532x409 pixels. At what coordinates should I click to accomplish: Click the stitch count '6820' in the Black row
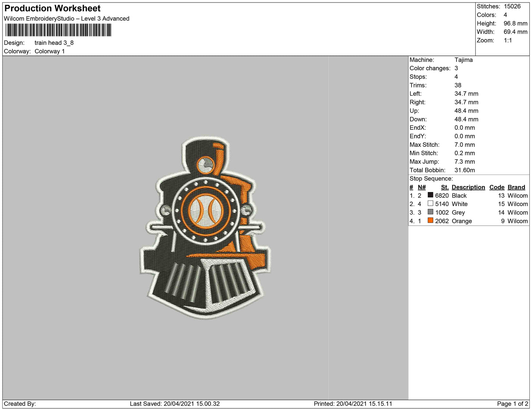[x=442, y=195]
